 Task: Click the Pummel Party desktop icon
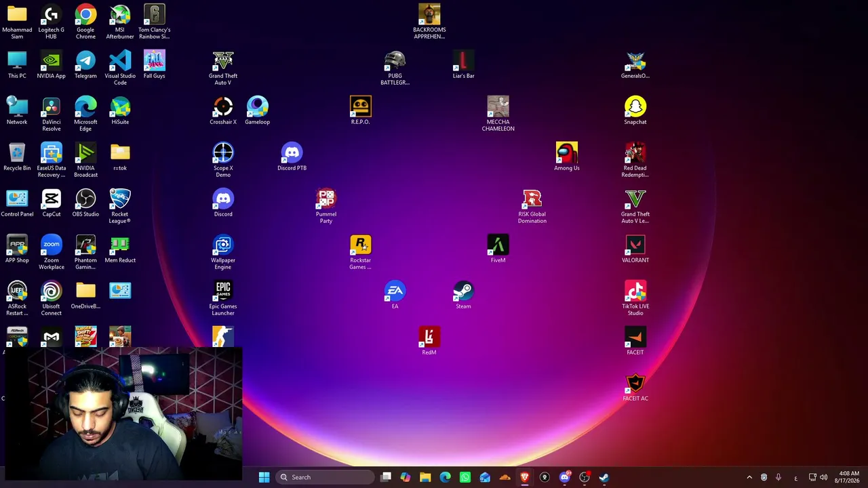coord(326,205)
